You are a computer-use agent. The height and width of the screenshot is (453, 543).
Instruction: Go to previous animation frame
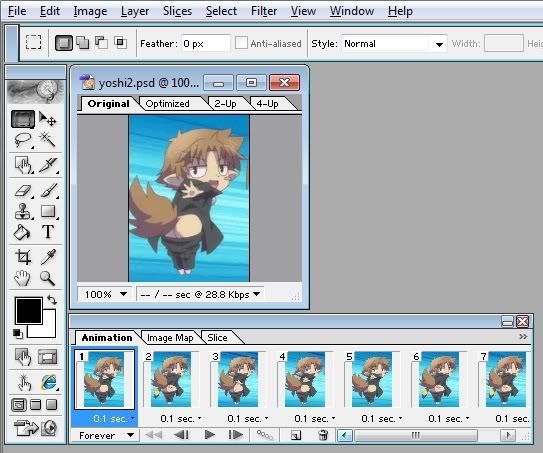(x=181, y=435)
